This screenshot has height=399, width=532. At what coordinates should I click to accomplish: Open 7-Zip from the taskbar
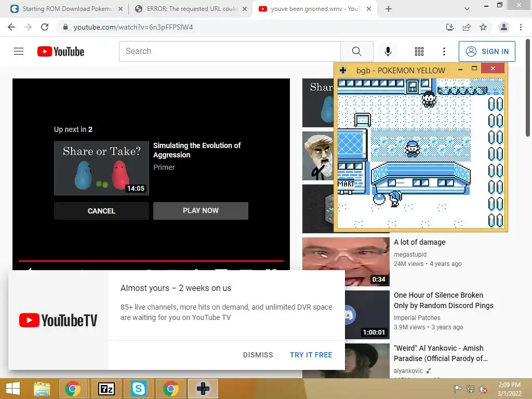coord(106,389)
